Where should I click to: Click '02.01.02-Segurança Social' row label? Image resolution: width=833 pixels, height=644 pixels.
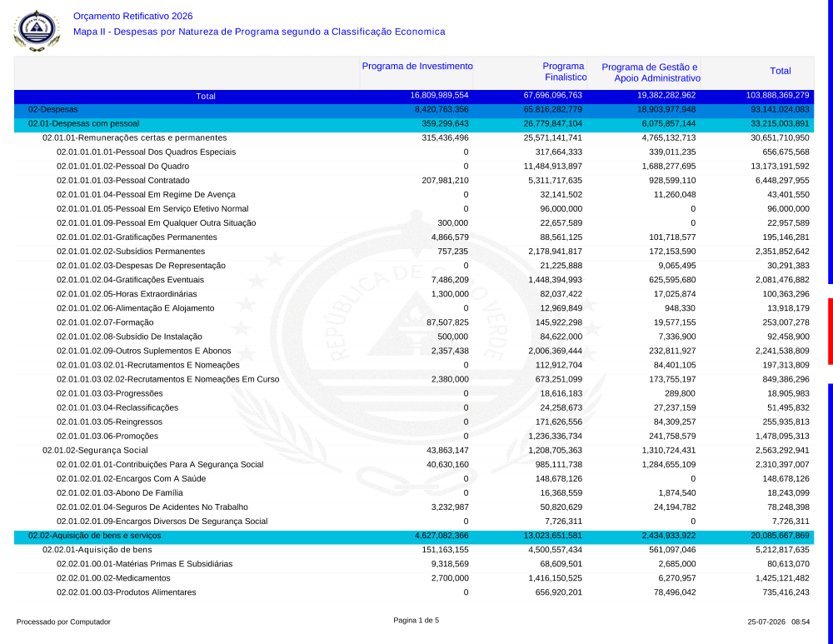[x=95, y=451]
